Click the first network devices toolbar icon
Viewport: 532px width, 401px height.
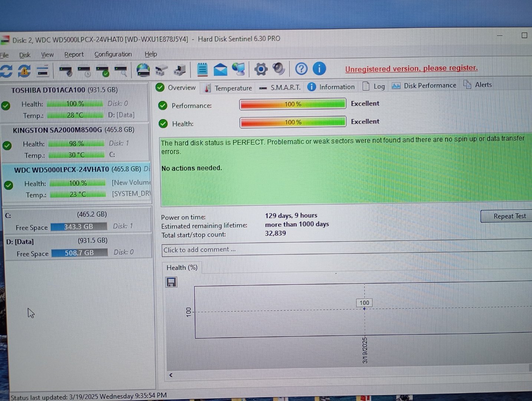(161, 70)
